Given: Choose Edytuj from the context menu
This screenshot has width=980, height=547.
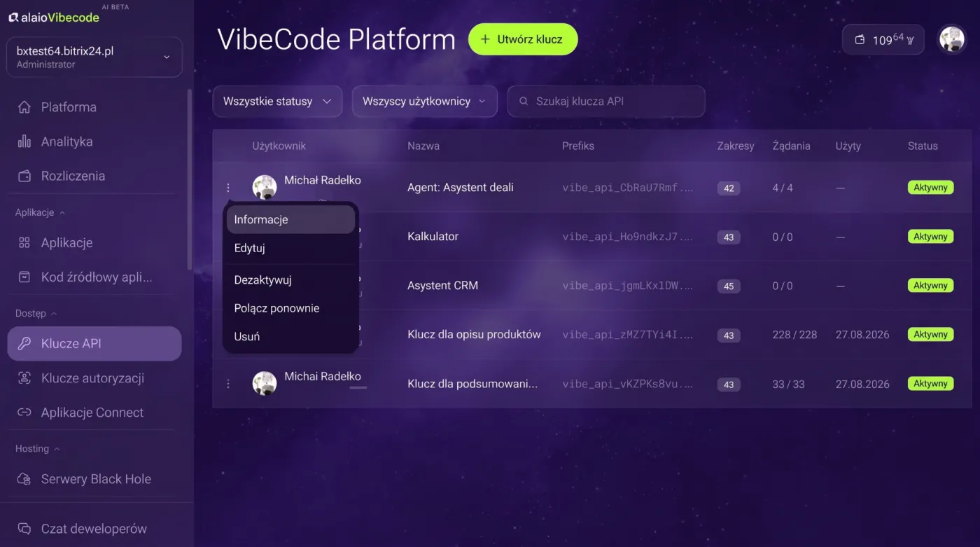Looking at the screenshot, I should pyautogui.click(x=290, y=248).
